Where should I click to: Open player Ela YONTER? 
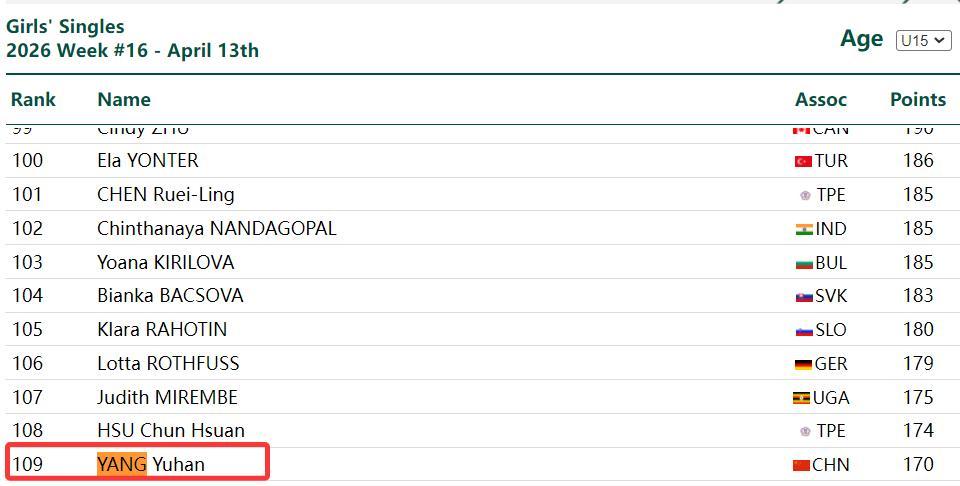[148, 161]
